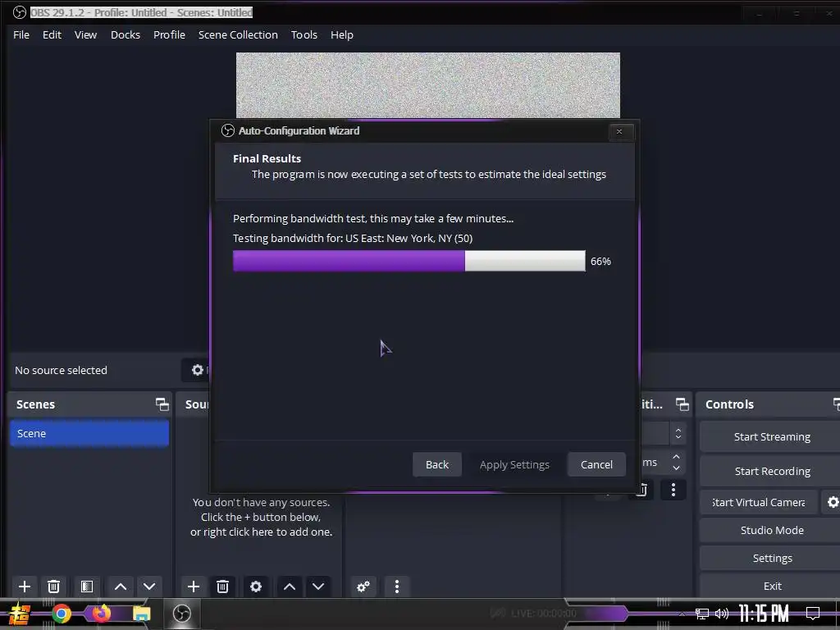Viewport: 840px width, 630px height.
Task: Open the Profile menu
Action: (169, 34)
